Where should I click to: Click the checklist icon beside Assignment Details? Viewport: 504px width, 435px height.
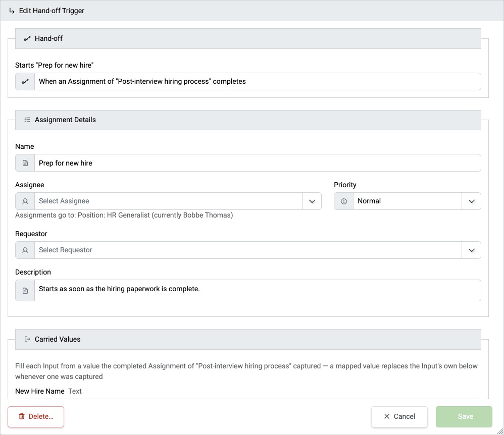(x=27, y=120)
